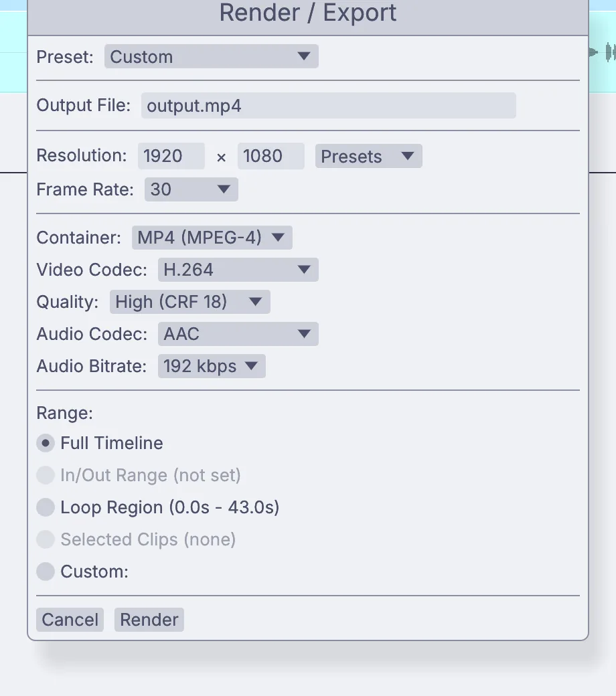
Task: Open the Video Codec dropdown H.264
Action: 238,270
